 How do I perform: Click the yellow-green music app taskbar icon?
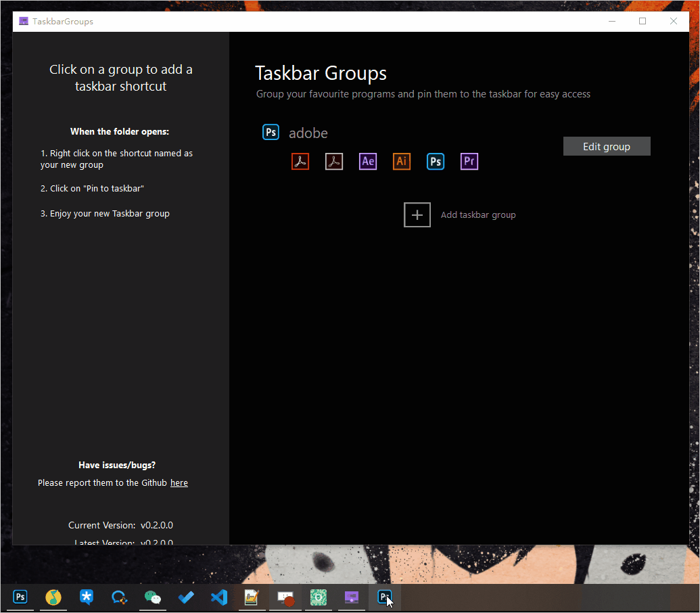pos(53,597)
